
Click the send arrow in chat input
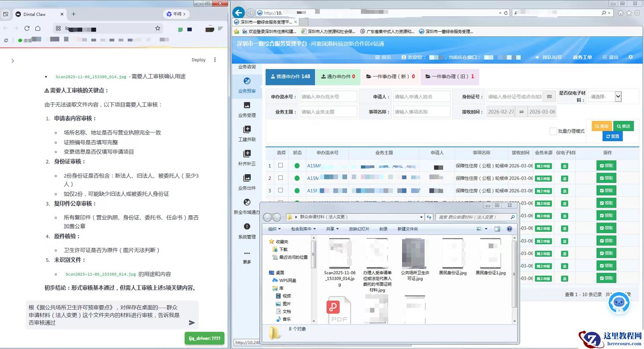192,323
